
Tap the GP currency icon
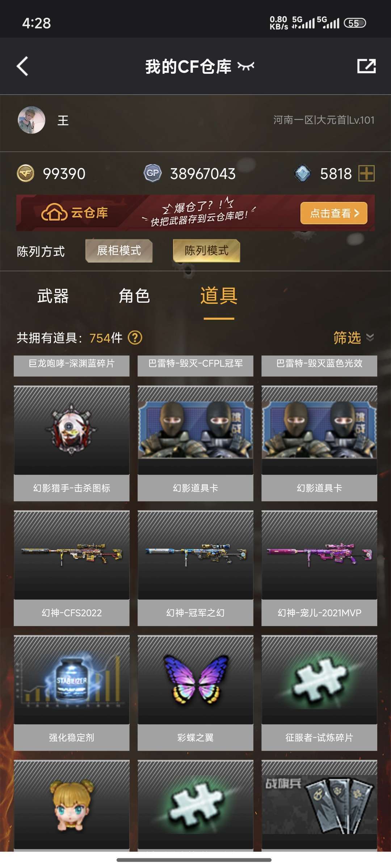[x=152, y=173]
